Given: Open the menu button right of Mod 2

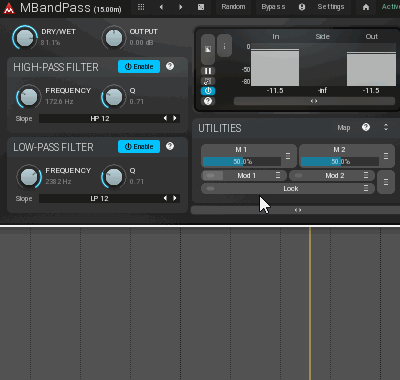Looking at the screenshot, I should click(386, 182).
